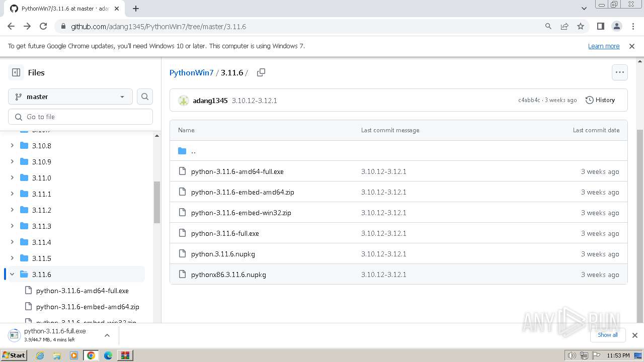
Task: Select the PythonWin7 browser tab
Action: [x=65, y=9]
